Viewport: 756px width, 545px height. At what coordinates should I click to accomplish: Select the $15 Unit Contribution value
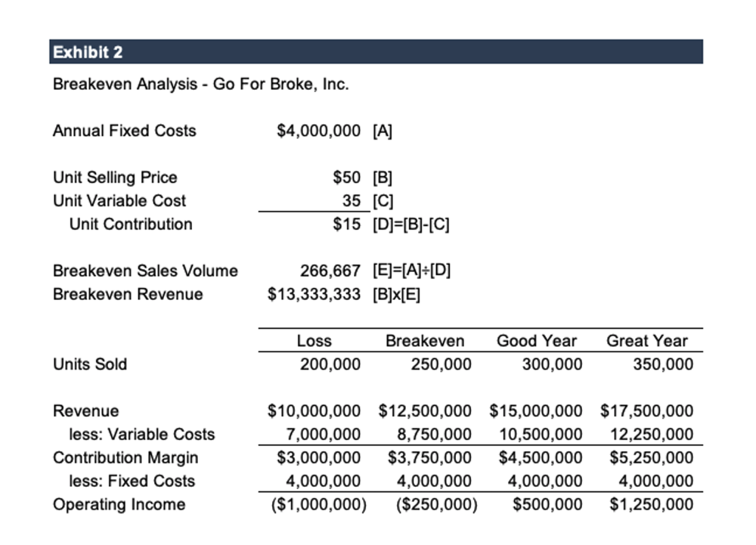click(x=346, y=225)
